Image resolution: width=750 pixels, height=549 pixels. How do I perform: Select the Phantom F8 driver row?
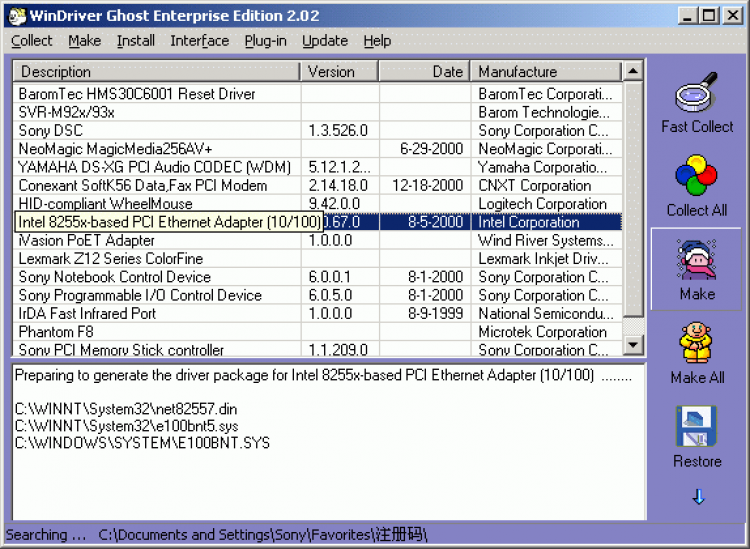(318, 331)
